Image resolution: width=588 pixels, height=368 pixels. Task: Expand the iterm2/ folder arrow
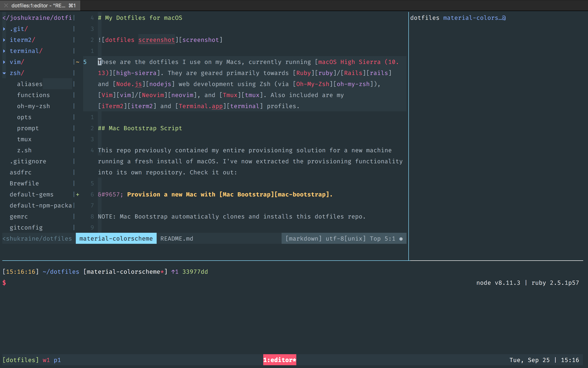[x=4, y=40]
